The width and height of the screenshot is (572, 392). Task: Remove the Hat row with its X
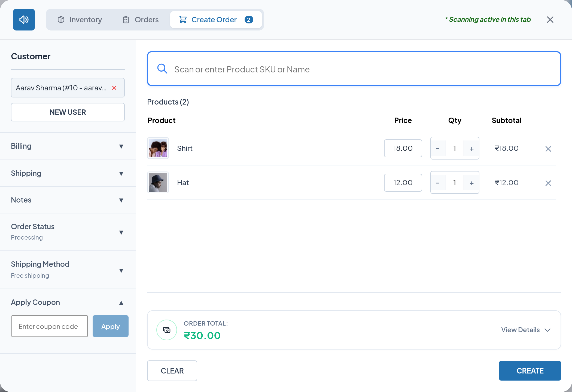(548, 183)
